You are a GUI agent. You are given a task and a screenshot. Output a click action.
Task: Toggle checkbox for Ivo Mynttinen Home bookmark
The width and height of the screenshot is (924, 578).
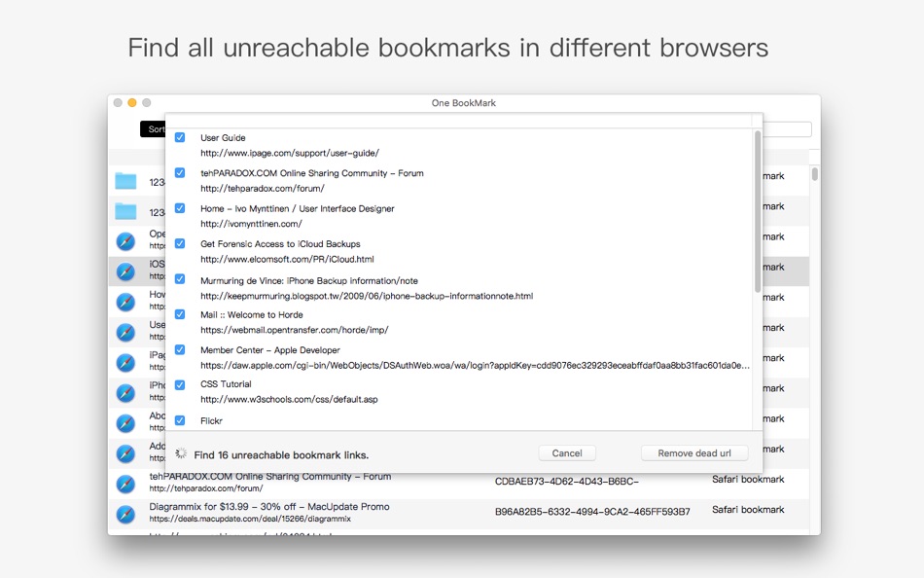coord(180,208)
